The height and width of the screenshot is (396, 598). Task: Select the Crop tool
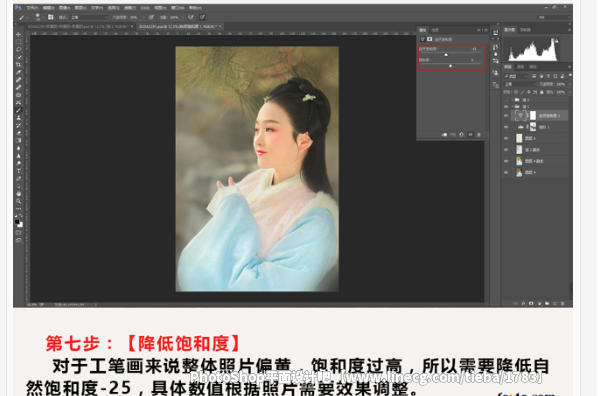[18, 65]
